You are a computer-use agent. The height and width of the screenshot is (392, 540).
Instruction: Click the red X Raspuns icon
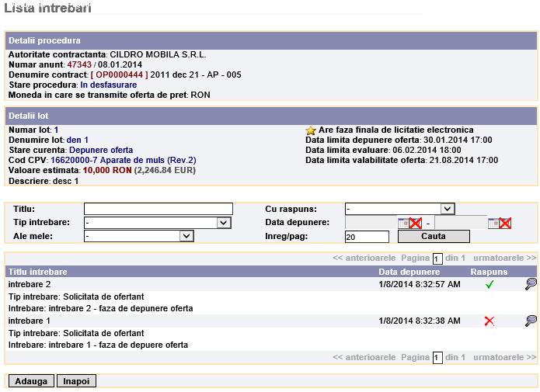(489, 321)
